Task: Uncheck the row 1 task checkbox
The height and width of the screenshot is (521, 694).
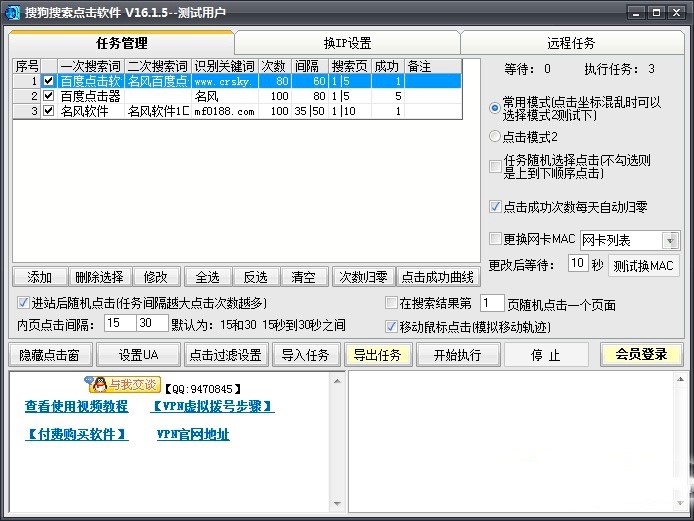Action: click(x=48, y=81)
